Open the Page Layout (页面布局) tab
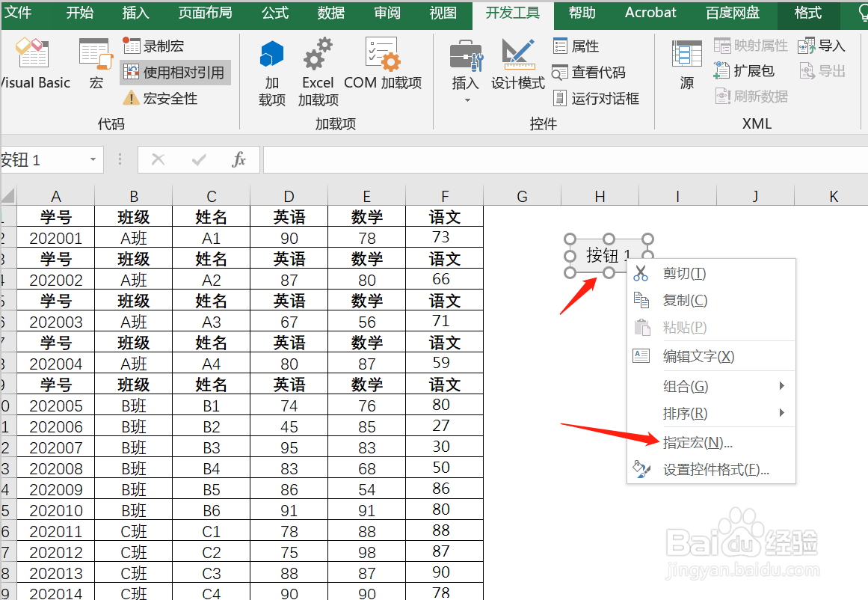Image resolution: width=868 pixels, height=600 pixels. click(206, 13)
